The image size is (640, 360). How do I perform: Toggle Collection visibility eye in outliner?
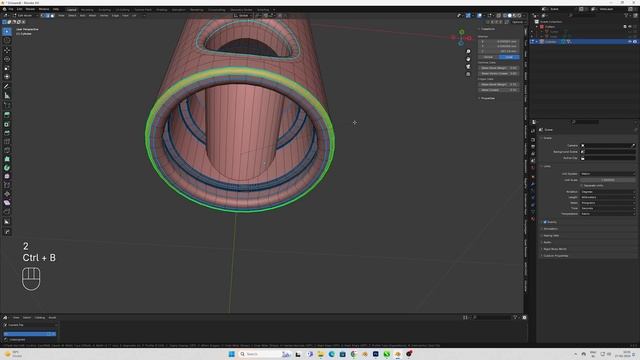click(x=630, y=27)
